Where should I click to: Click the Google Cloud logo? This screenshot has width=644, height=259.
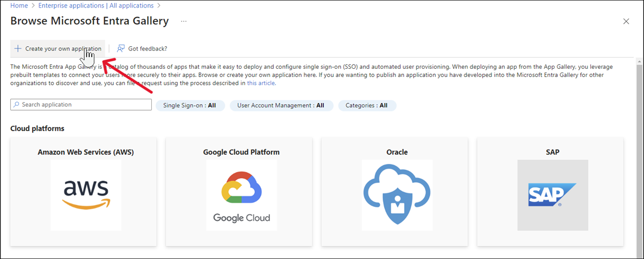(241, 195)
